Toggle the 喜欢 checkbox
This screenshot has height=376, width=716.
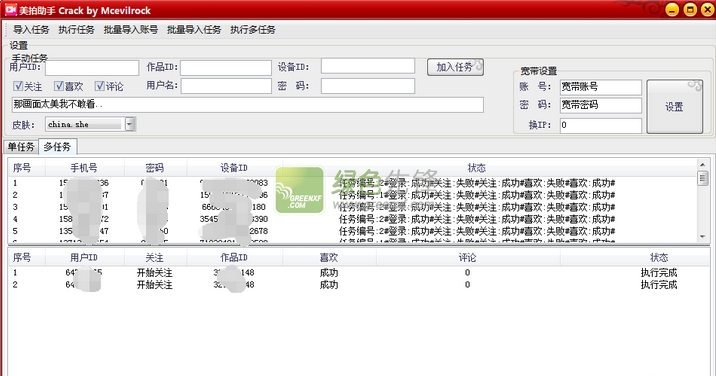point(58,86)
